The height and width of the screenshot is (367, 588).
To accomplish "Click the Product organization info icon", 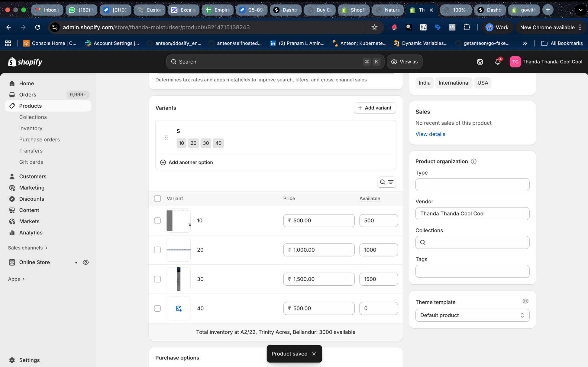I will point(473,162).
